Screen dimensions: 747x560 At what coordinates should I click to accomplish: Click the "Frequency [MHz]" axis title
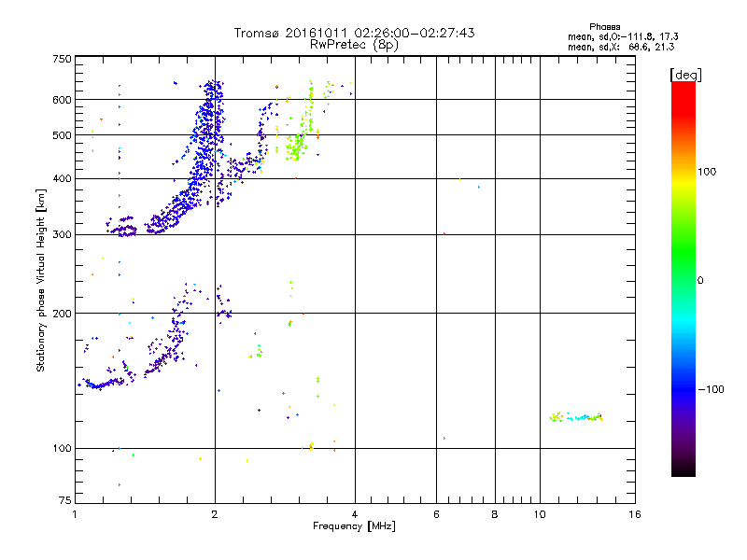coord(354,526)
